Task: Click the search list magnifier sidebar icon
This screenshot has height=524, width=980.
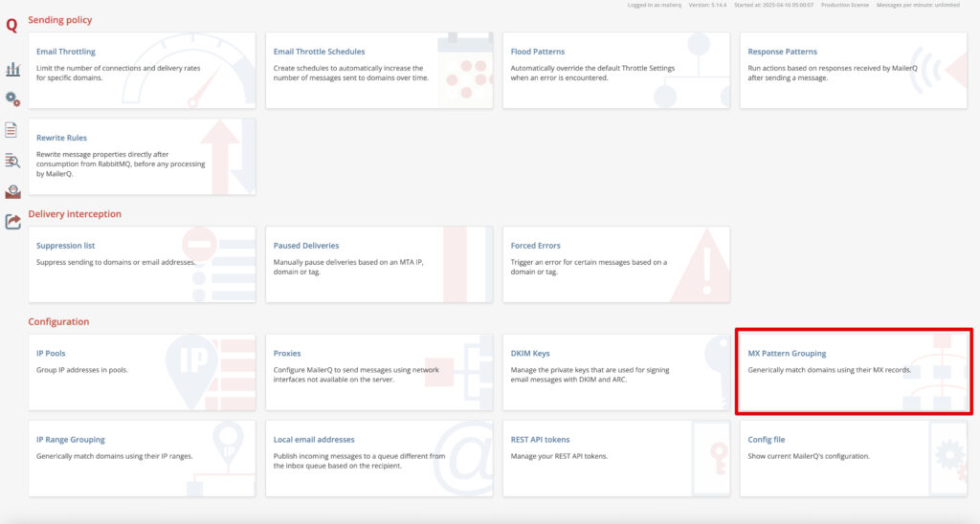Action: [x=12, y=161]
